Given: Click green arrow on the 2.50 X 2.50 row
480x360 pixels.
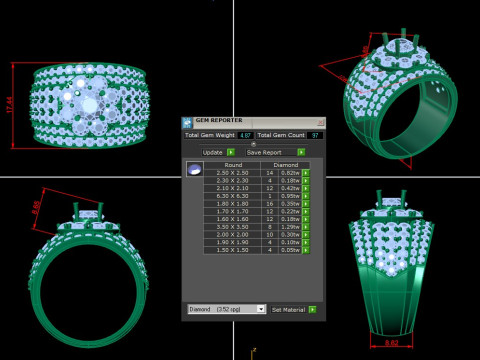Looking at the screenshot, I should [306, 173].
